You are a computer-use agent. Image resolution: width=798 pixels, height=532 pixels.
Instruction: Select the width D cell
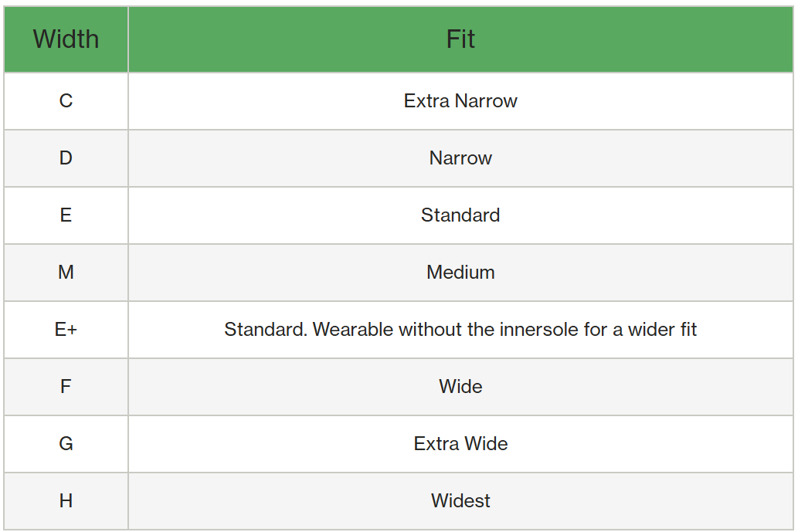(66, 158)
